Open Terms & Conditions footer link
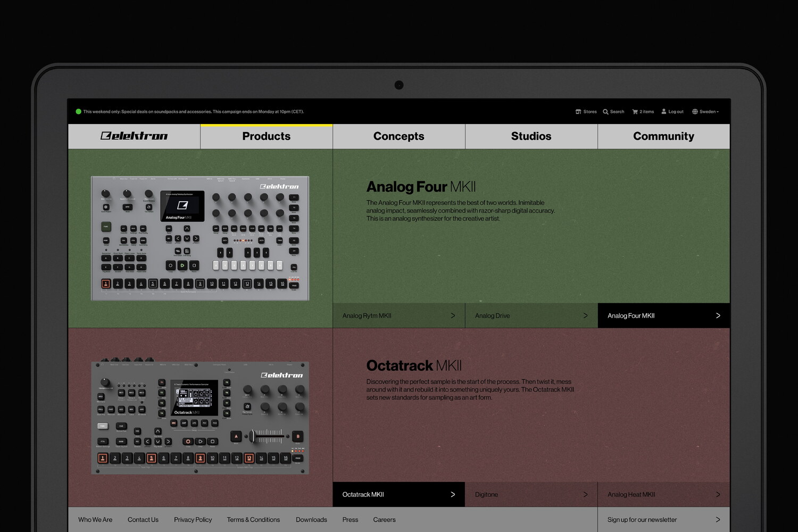798x532 pixels. point(253,520)
